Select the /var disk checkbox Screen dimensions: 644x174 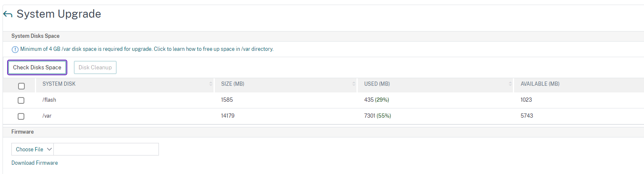click(21, 116)
